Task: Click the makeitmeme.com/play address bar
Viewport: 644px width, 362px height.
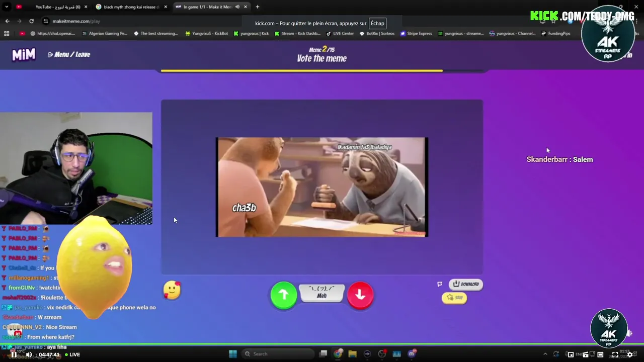Action: [76, 21]
